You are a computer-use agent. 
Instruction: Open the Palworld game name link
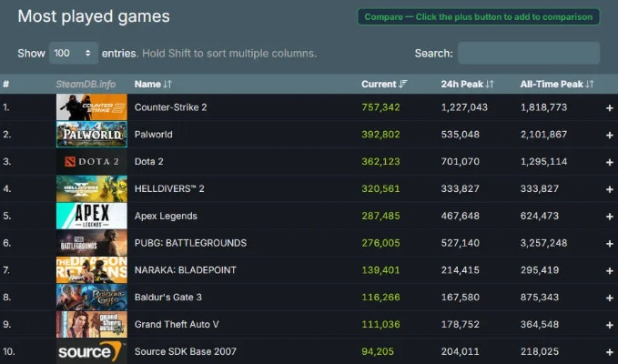[x=154, y=135]
